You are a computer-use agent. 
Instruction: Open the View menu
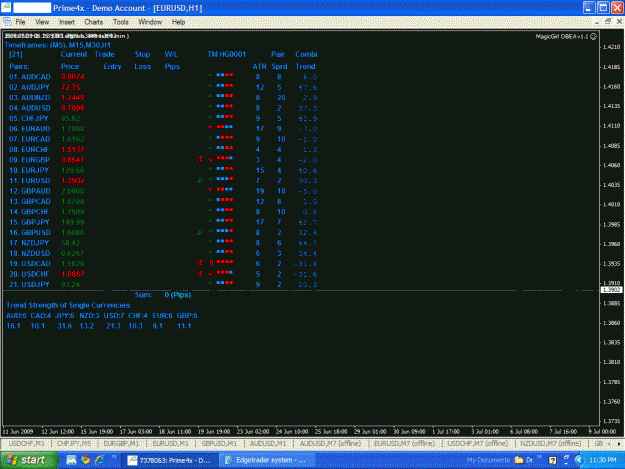[42, 22]
